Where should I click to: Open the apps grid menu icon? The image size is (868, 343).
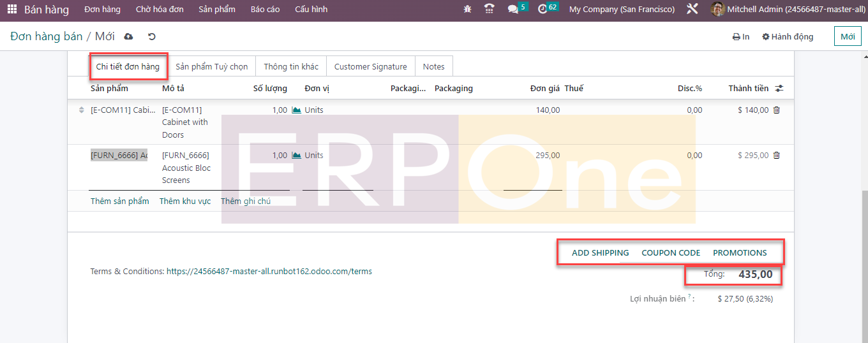point(12,10)
